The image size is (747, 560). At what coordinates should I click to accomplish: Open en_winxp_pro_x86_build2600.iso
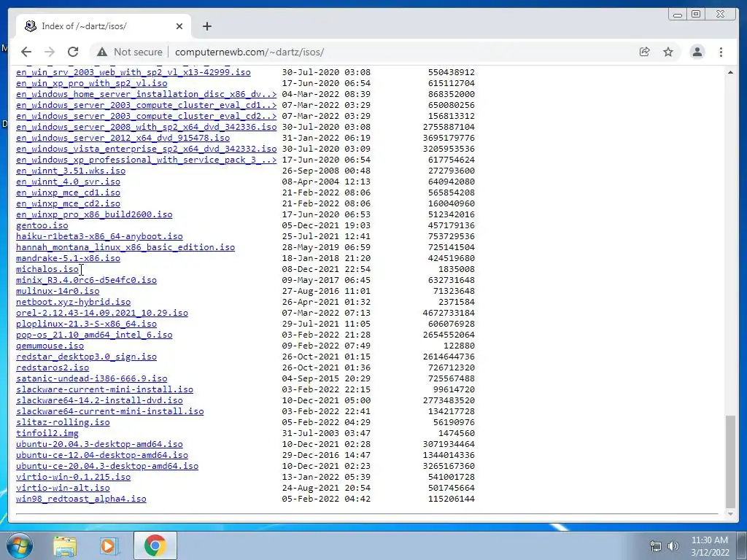click(94, 214)
